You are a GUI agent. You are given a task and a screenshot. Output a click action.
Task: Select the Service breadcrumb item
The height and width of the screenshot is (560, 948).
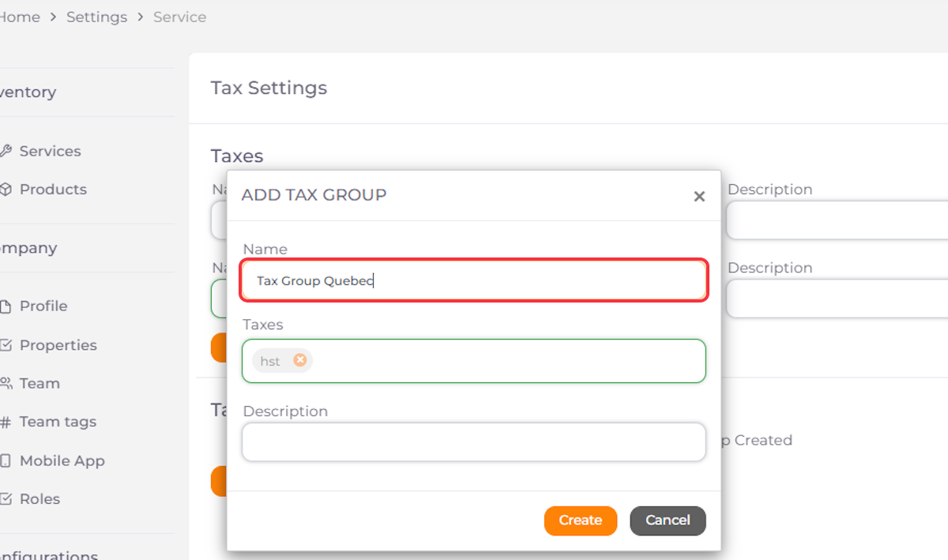click(179, 17)
